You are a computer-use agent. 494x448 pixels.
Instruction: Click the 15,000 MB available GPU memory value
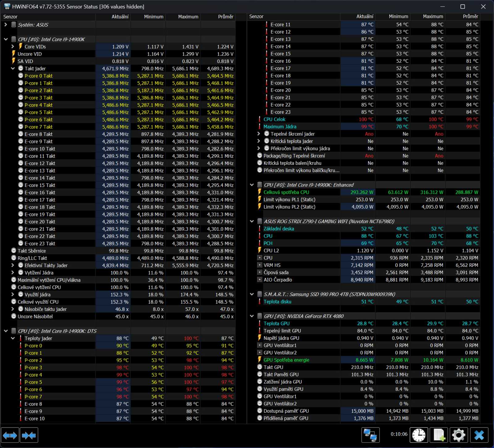pyautogui.click(x=362, y=411)
